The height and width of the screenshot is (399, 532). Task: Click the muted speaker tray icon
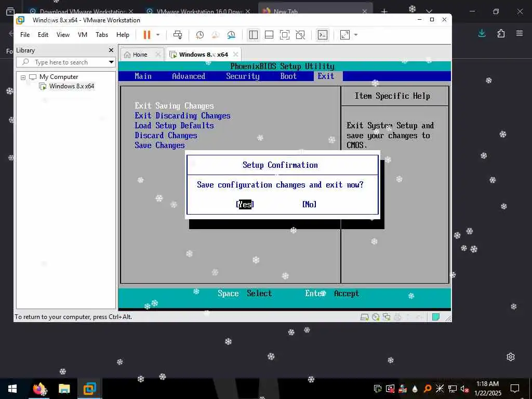464,389
